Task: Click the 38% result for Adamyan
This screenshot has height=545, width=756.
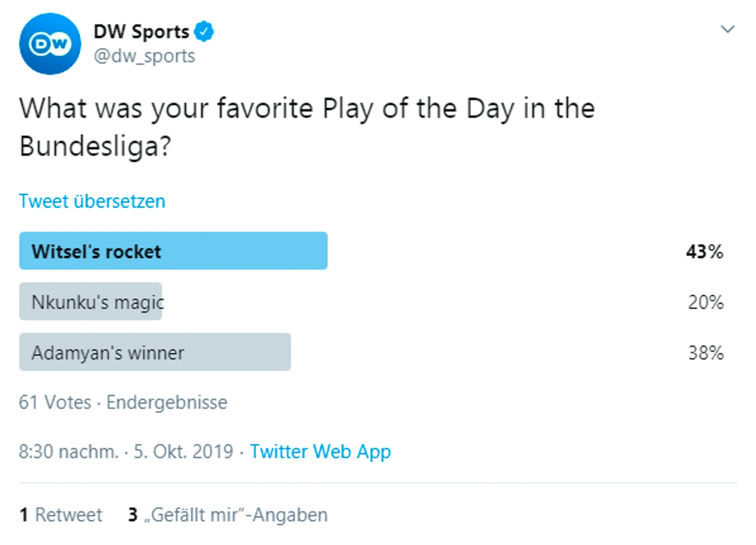Action: pos(705,353)
